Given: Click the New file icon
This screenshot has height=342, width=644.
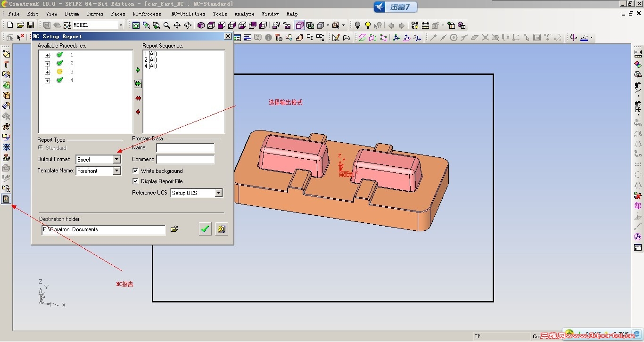Looking at the screenshot, I should pyautogui.click(x=10, y=25).
